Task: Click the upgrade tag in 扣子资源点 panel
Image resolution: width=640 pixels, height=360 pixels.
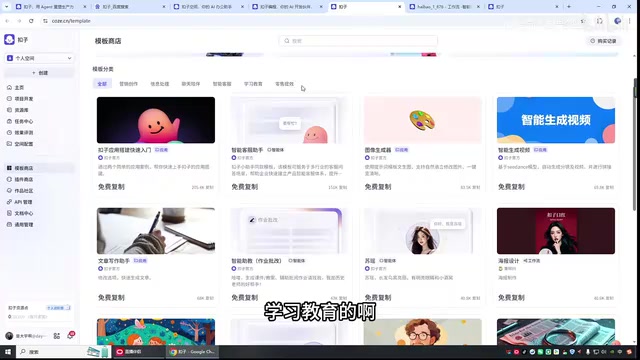Action: 58,308
